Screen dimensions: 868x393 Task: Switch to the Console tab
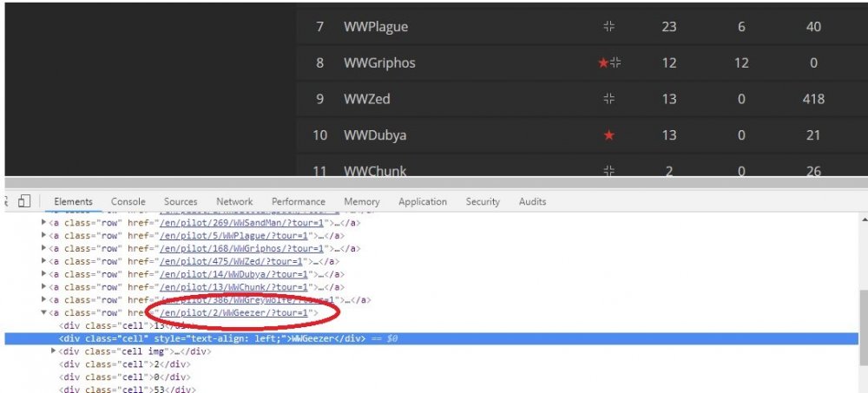point(128,202)
